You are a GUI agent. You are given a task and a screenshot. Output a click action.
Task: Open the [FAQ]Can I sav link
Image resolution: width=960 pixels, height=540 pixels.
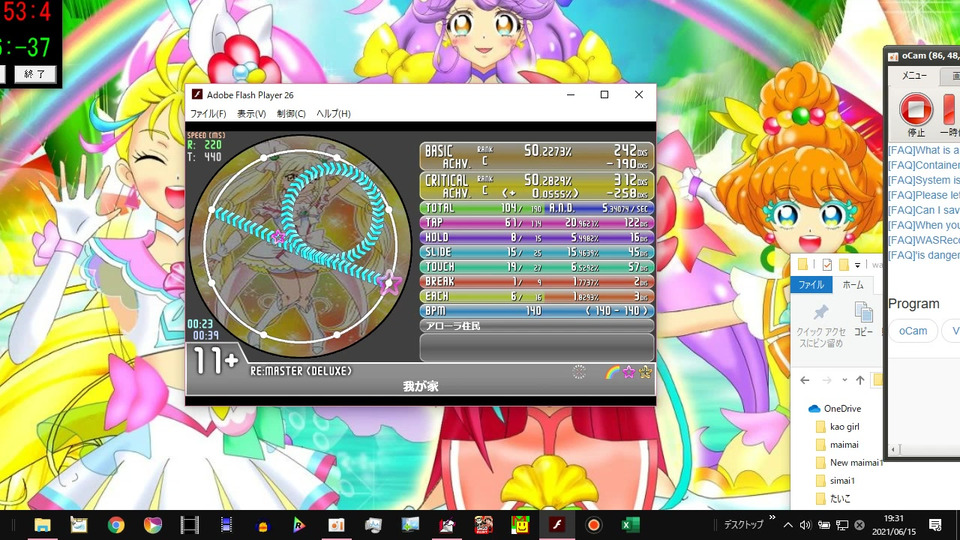click(x=924, y=210)
